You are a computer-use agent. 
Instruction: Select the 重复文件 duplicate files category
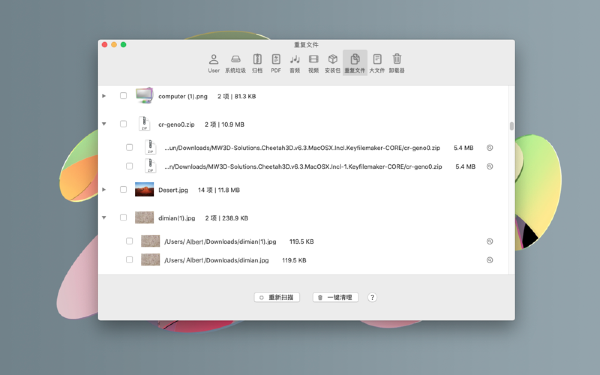(355, 63)
